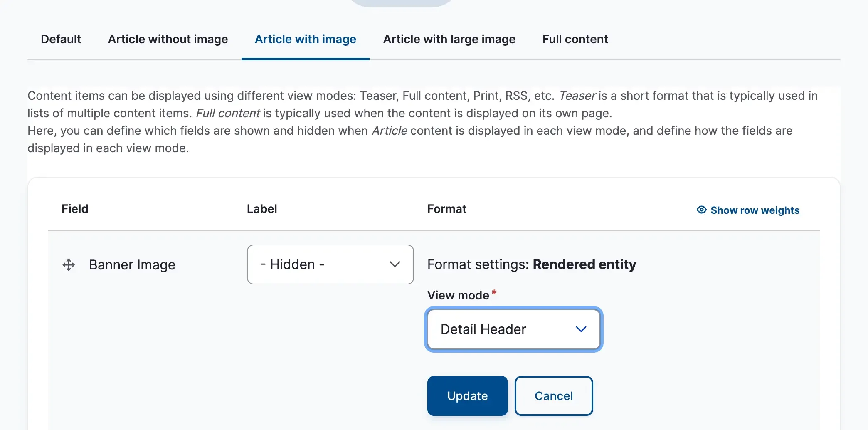Click the Format column header
Screen dimensions: 868x430
pyautogui.click(x=446, y=209)
